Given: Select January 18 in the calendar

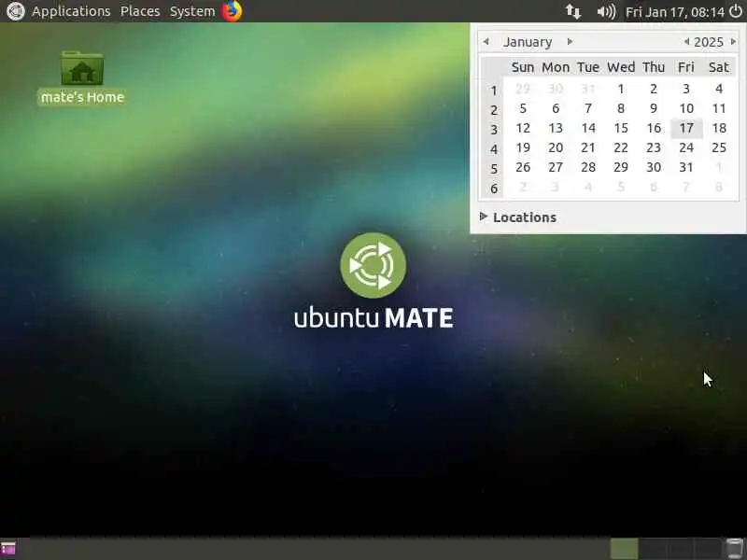Looking at the screenshot, I should pos(719,128).
